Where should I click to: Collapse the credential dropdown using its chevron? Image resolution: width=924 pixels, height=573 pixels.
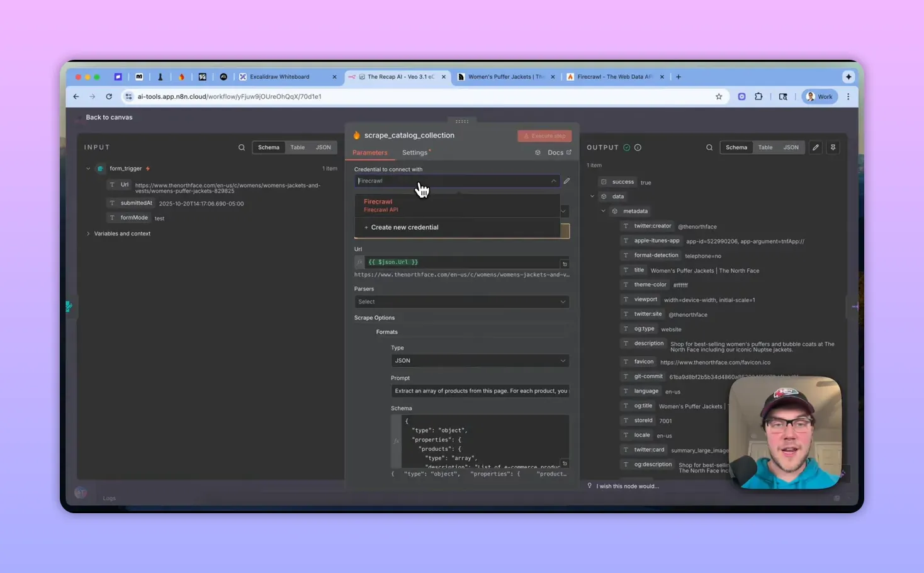tap(554, 181)
